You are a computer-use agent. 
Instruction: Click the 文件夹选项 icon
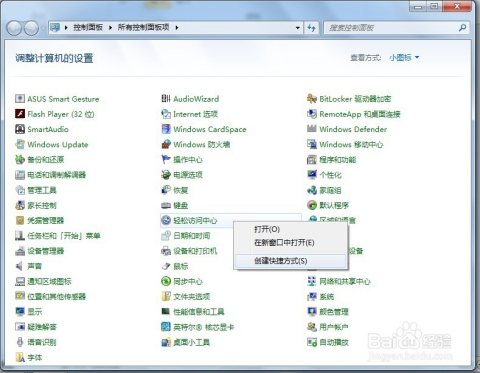pos(166,296)
